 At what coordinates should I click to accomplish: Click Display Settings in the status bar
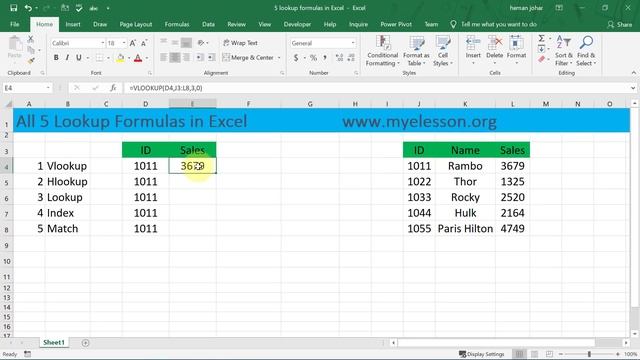tap(481, 354)
